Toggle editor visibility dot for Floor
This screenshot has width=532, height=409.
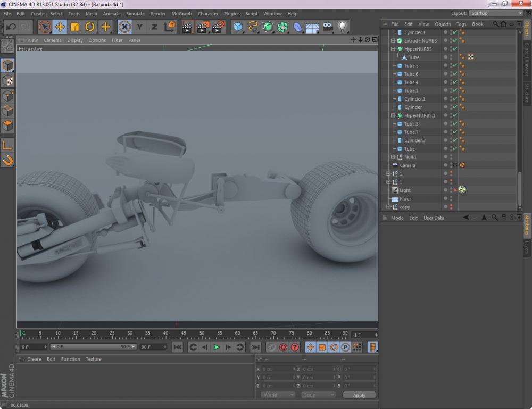(x=451, y=197)
